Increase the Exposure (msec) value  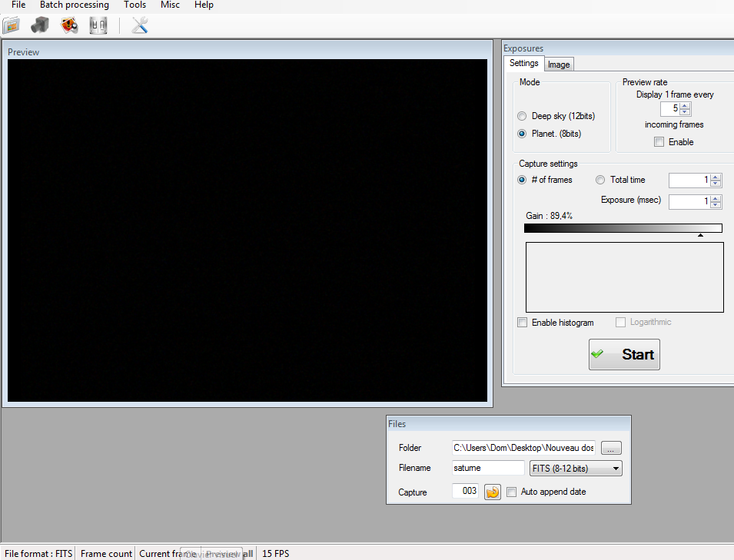pos(716,199)
